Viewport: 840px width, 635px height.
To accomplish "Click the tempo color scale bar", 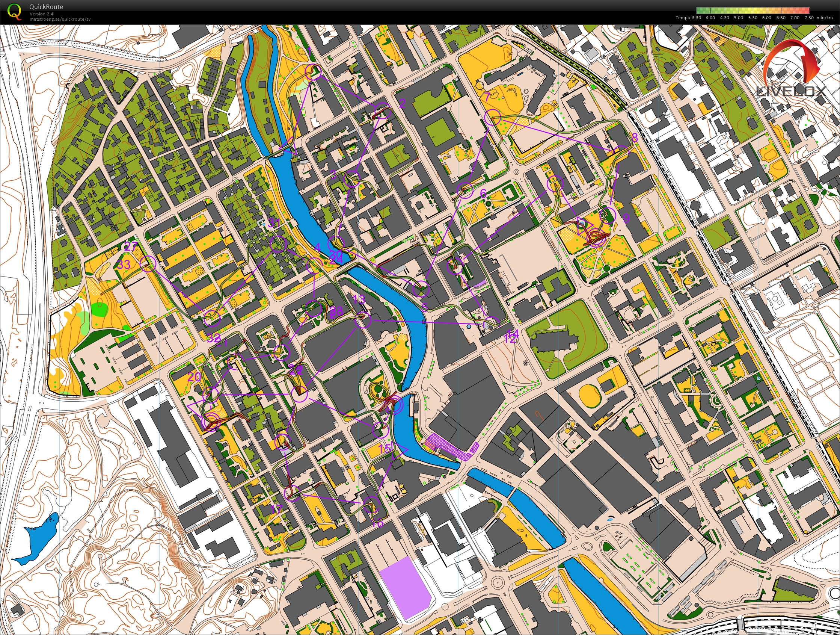I will (753, 10).
